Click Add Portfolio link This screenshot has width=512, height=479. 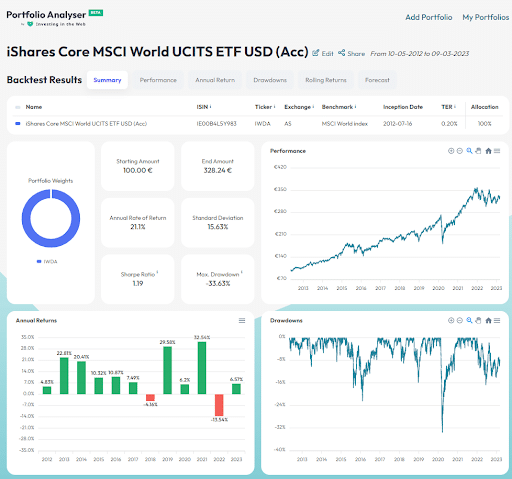429,17
